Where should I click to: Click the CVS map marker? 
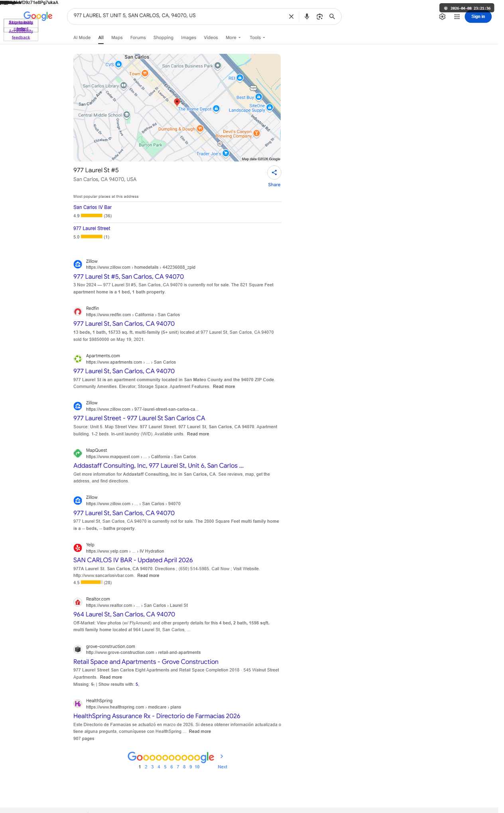point(118,64)
